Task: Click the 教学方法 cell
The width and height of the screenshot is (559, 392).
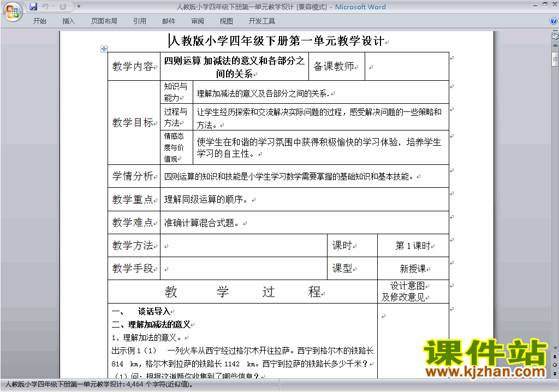Action: pos(134,245)
